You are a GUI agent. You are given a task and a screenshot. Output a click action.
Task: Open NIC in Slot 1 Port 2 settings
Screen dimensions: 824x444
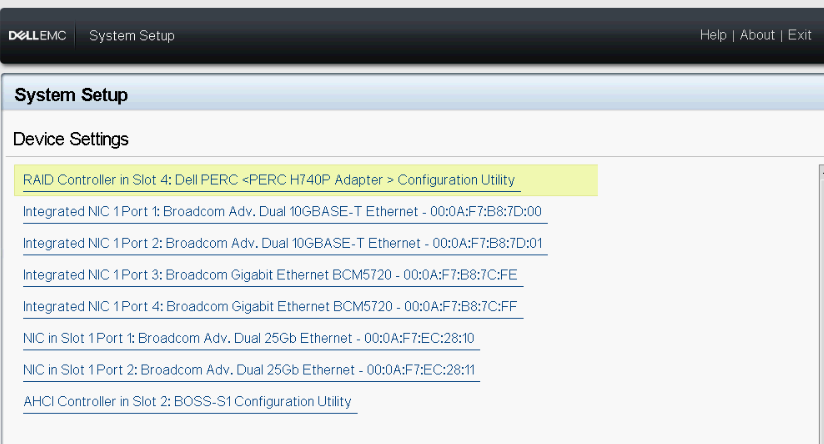pos(248,370)
